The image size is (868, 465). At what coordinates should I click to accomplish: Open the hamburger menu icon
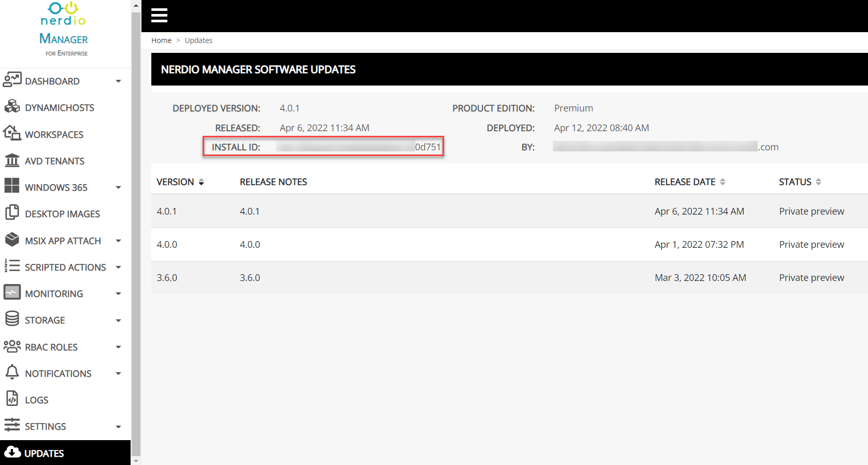click(159, 16)
